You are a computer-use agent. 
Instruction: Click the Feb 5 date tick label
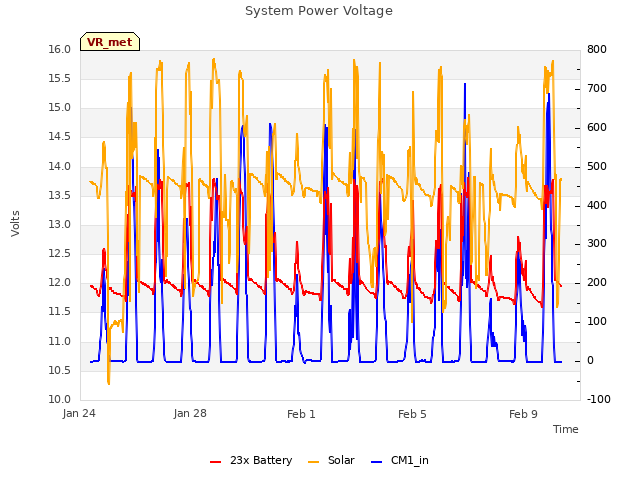[412, 414]
